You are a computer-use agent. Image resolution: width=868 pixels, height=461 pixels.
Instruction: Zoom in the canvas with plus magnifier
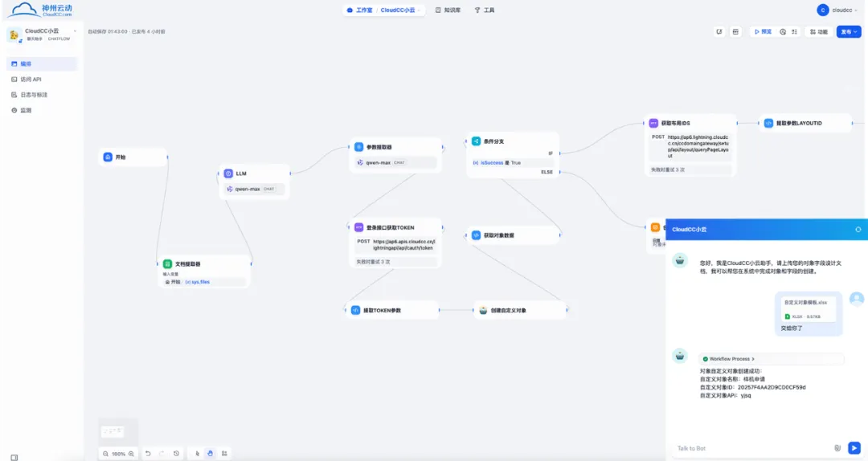pyautogui.click(x=131, y=454)
